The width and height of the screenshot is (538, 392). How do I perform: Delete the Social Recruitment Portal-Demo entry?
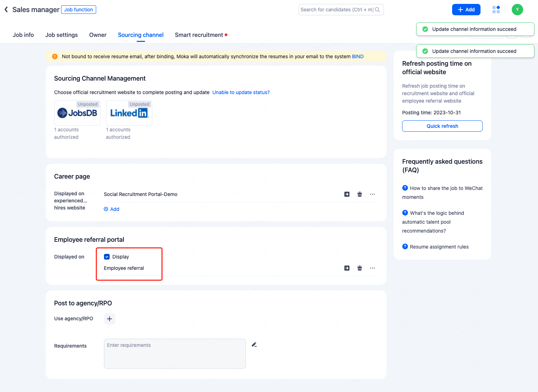pyautogui.click(x=359, y=194)
